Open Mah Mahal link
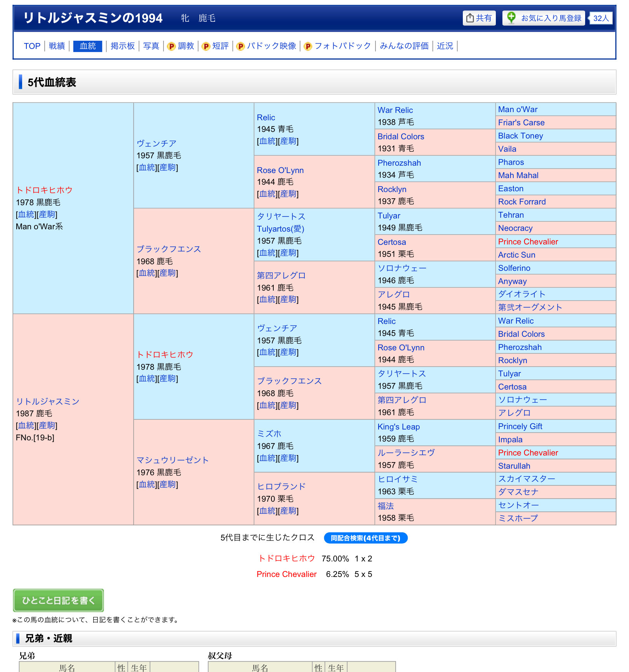 click(518, 175)
